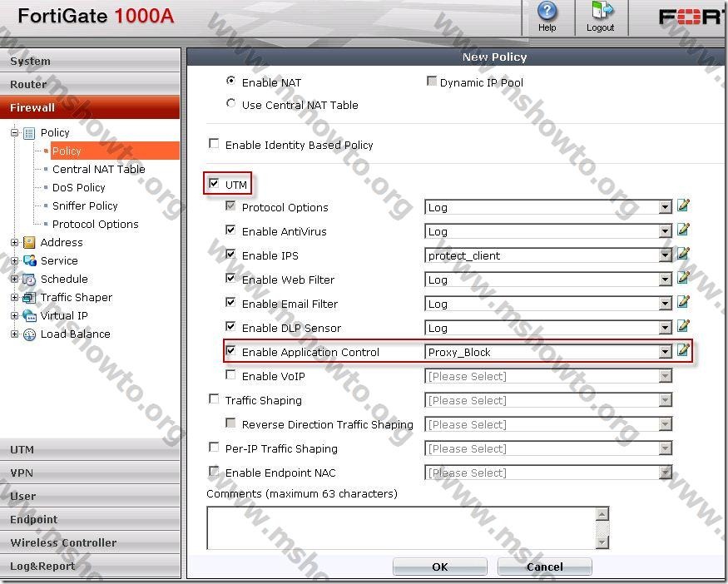The height and width of the screenshot is (584, 728).
Task: Click the Cancel button
Action: (545, 567)
